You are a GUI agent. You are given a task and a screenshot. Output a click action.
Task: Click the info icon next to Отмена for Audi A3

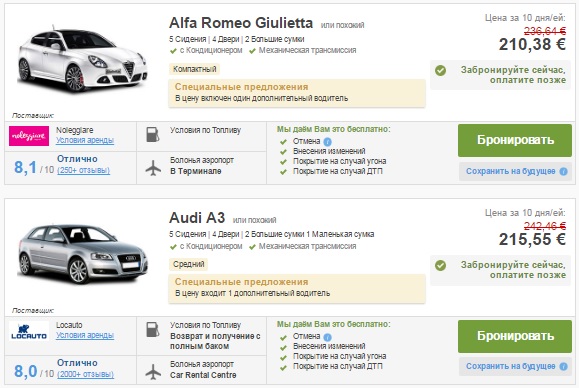pos(328,337)
